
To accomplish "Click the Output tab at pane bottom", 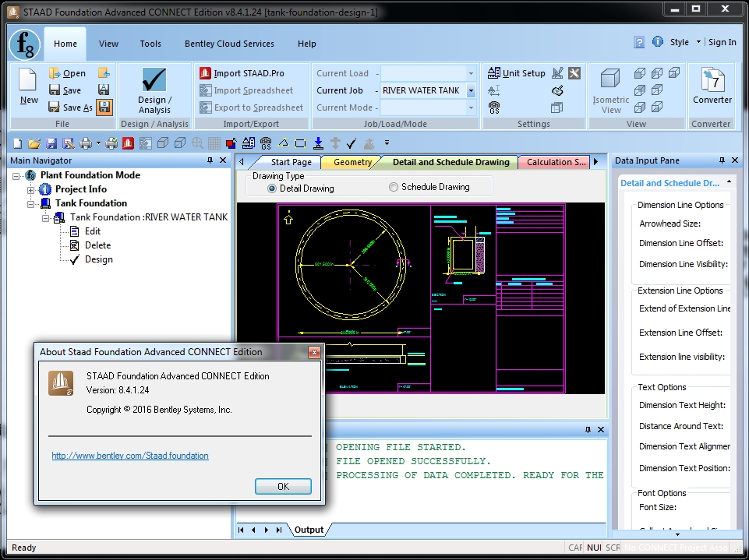I will pos(309,530).
